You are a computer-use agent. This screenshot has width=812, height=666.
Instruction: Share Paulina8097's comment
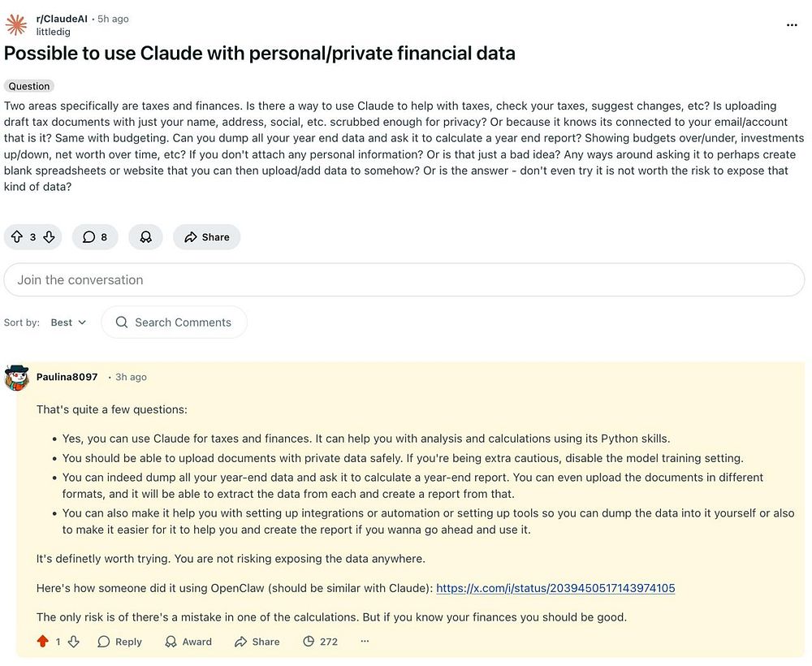[x=257, y=642]
